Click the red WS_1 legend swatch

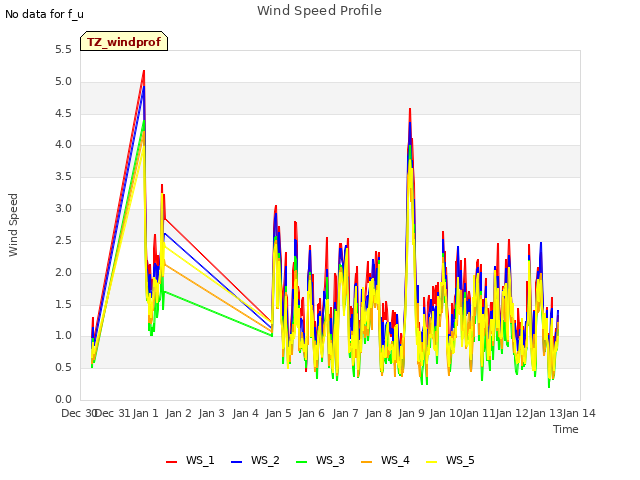(171, 462)
